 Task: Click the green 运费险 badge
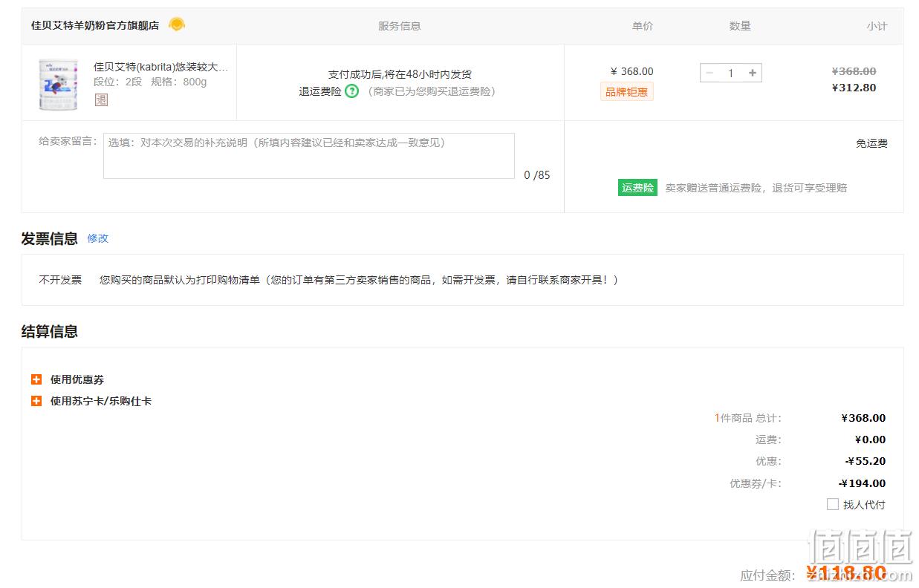coord(637,188)
